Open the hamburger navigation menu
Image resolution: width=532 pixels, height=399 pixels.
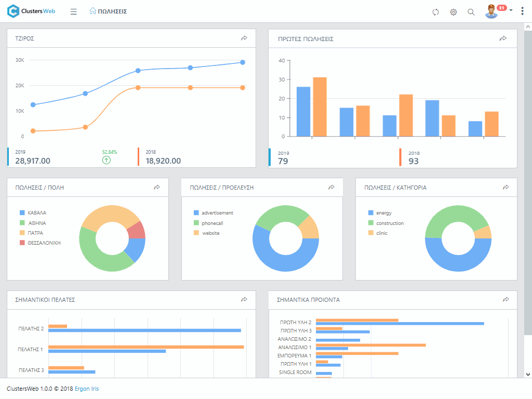pyautogui.click(x=74, y=11)
